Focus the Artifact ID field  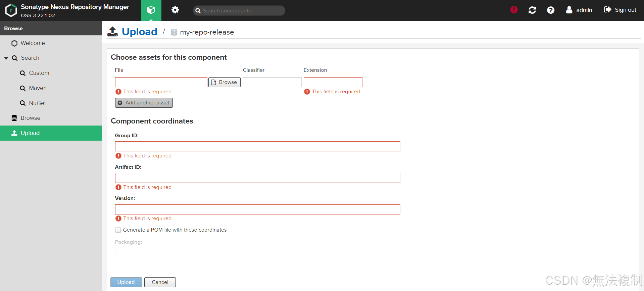coord(258,178)
